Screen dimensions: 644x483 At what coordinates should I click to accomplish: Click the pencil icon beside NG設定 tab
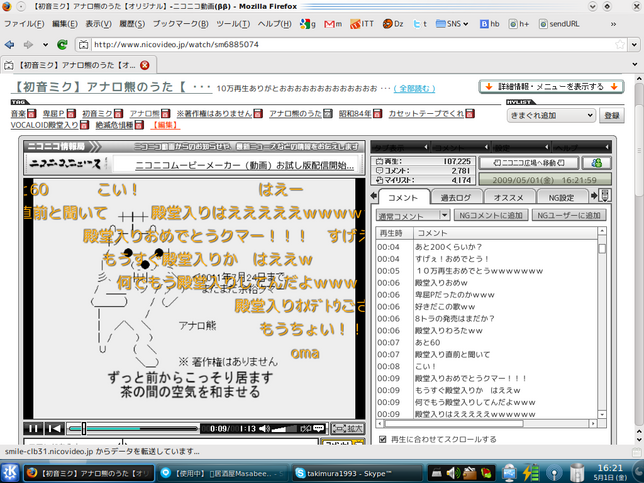[604, 196]
